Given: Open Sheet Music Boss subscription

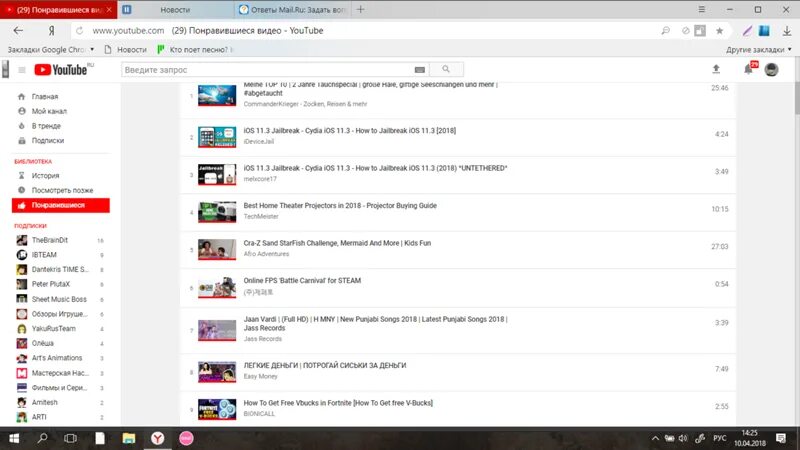Looking at the screenshot, I should 61,299.
